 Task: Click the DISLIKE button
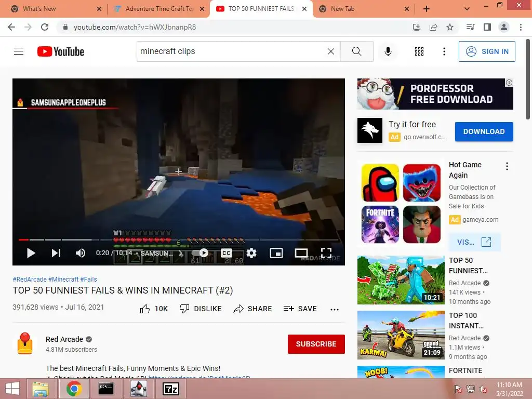(200, 309)
